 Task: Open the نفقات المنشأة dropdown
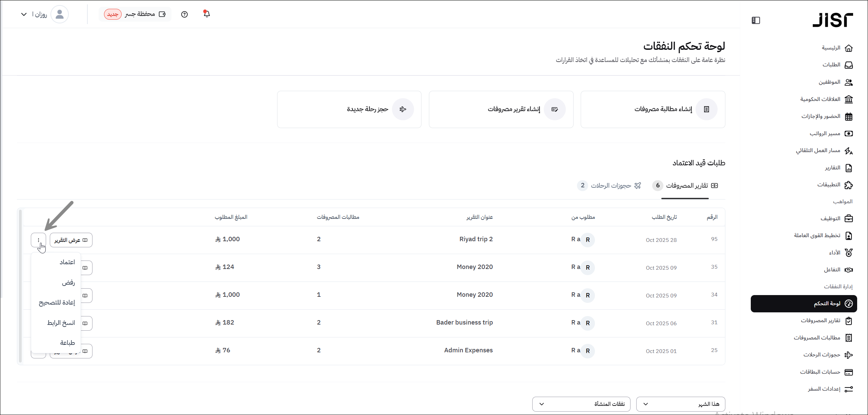581,404
